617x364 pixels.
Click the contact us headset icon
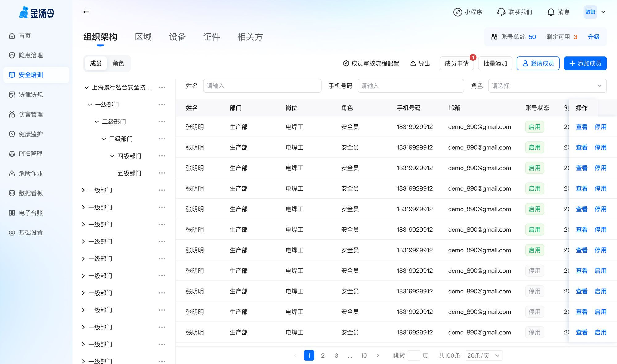501,12
